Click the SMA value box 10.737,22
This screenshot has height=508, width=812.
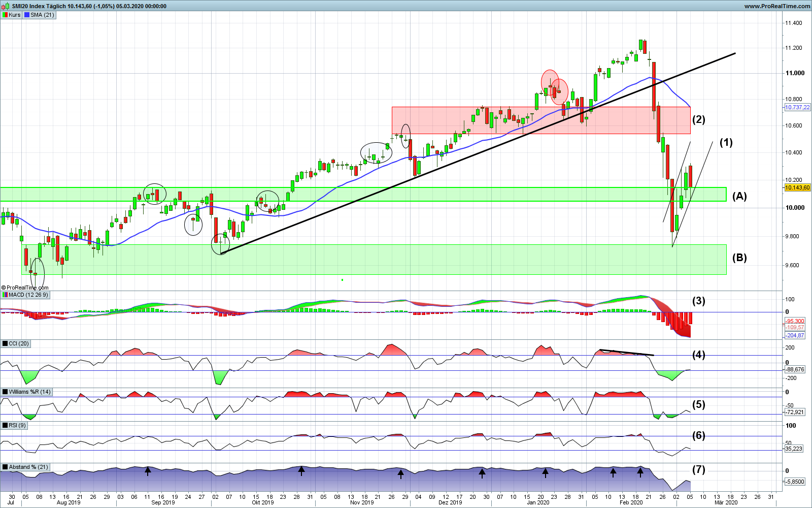pyautogui.click(x=798, y=107)
